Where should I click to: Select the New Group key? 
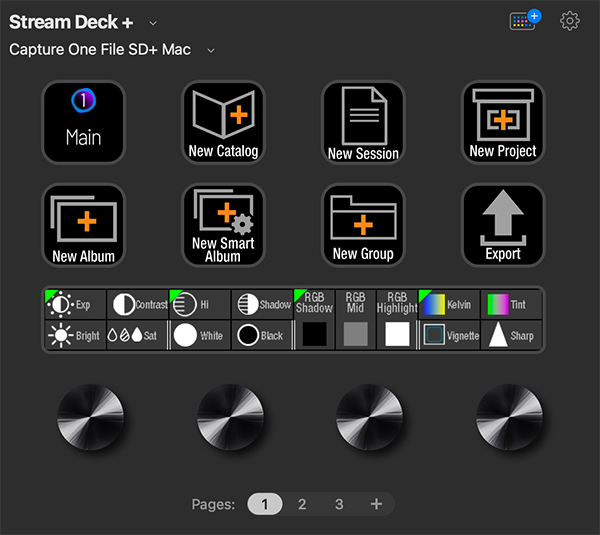(363, 225)
